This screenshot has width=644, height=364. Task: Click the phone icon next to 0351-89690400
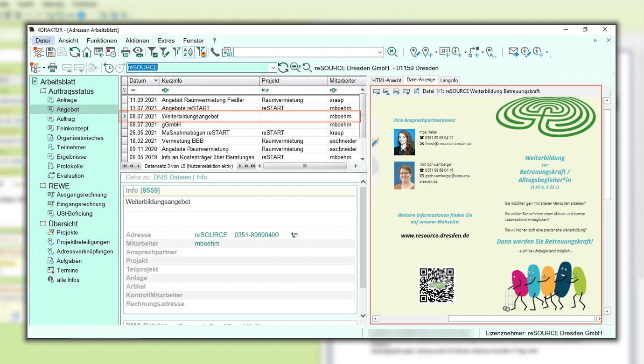click(294, 235)
